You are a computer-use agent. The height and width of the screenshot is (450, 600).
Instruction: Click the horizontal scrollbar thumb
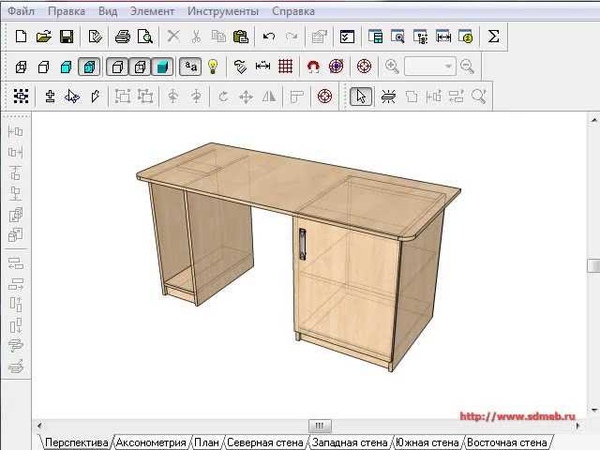[x=320, y=426]
